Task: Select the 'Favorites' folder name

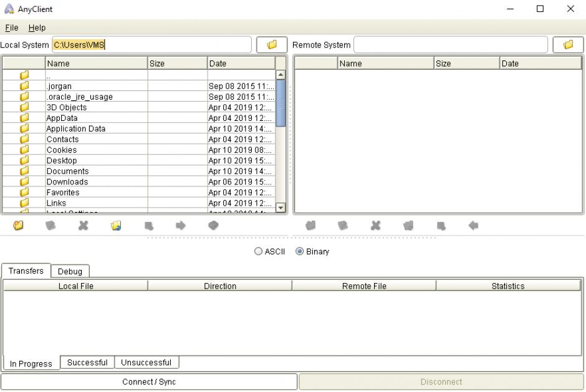Action: tap(63, 193)
